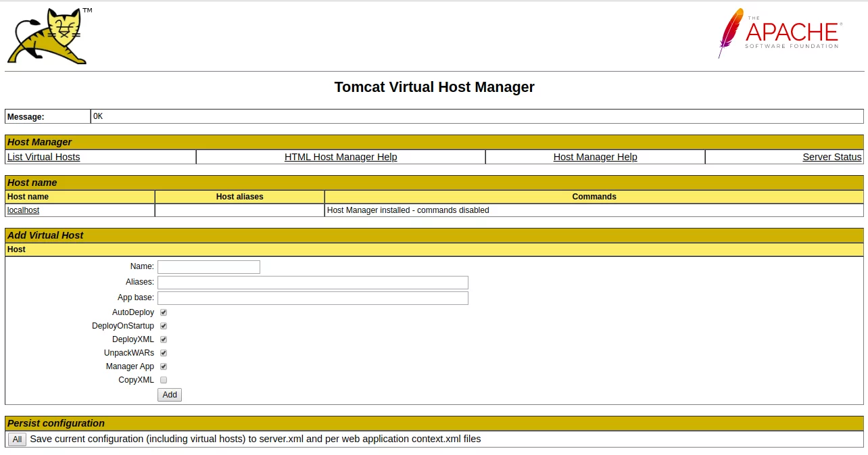Click the 'Commands' column header
The height and width of the screenshot is (455, 868).
point(594,197)
